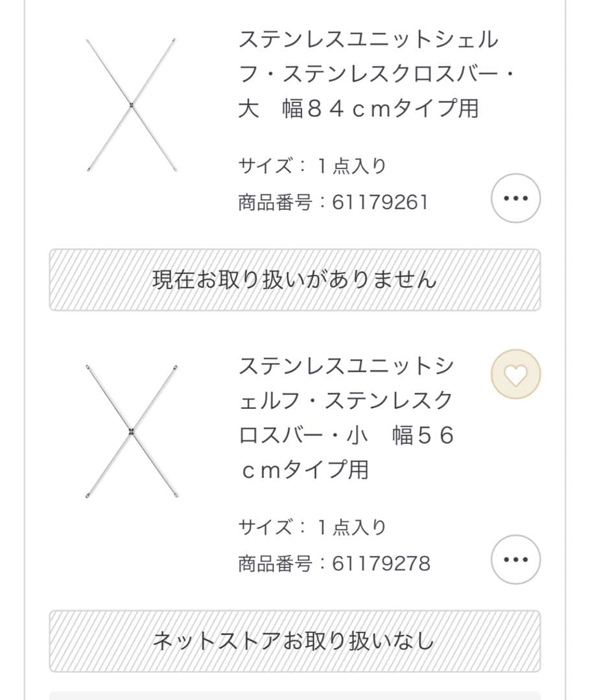Screen dimensions: 590x700
Task: Favorite the 56cm cross bar with the heart
Action: click(x=515, y=374)
